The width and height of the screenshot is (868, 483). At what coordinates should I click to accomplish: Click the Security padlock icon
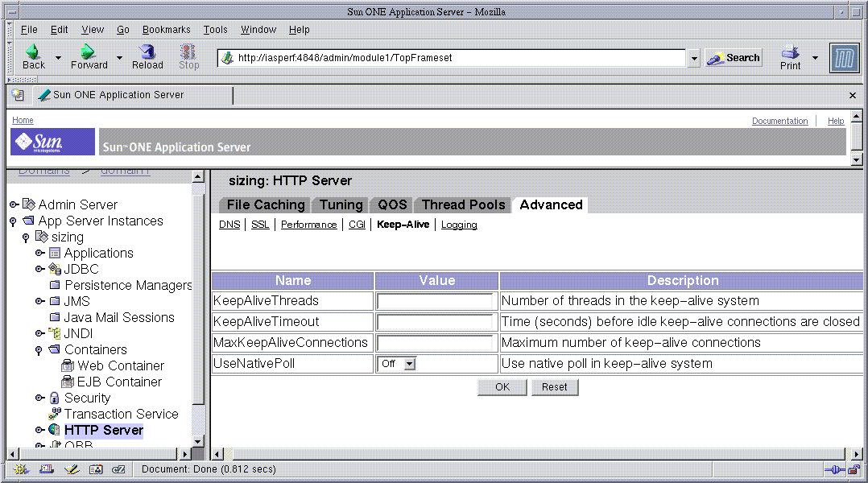[x=54, y=398]
